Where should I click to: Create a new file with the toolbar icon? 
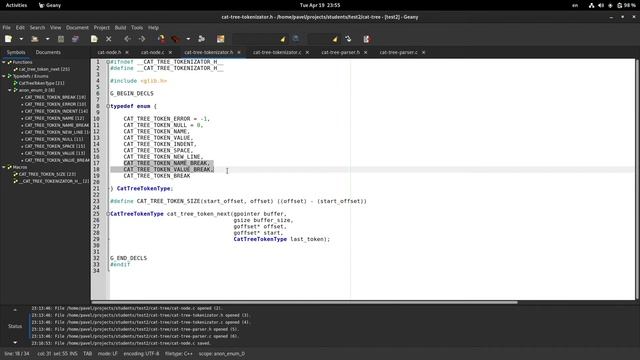(x=9, y=39)
